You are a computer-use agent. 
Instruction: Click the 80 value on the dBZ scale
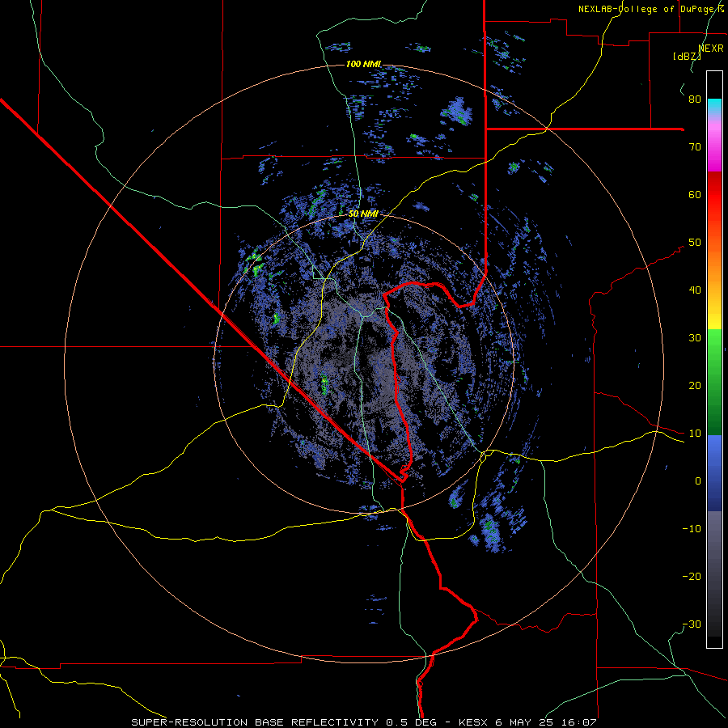coord(695,99)
